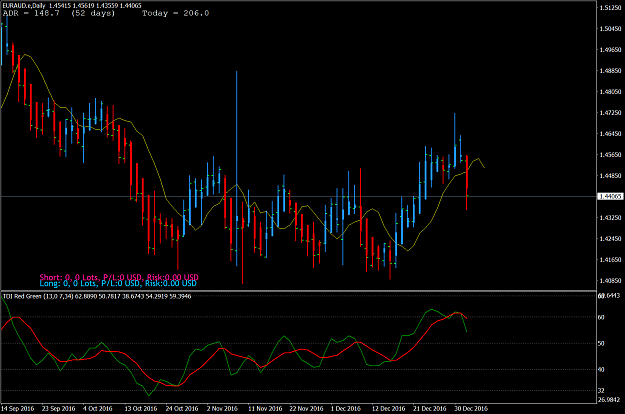Click the 22 Nov 2016 date label
The image size is (625, 414).
click(x=306, y=408)
